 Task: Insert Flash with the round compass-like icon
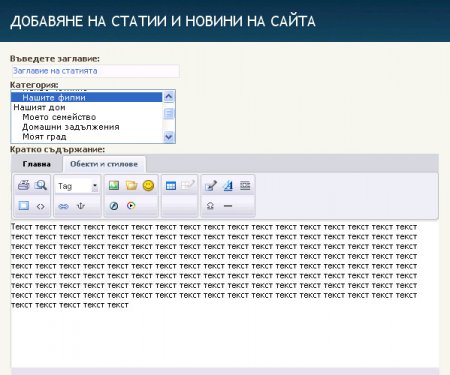coord(114,206)
